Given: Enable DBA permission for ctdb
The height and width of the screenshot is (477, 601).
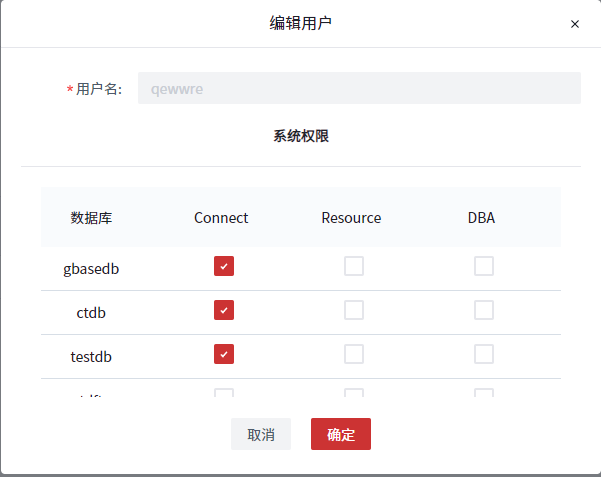Looking at the screenshot, I should pos(484,310).
